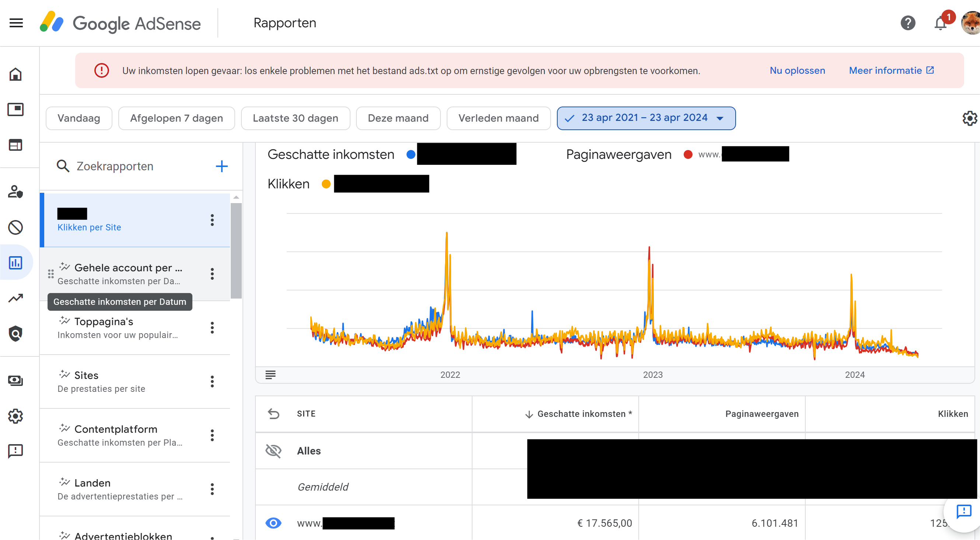Click the € 17.565,00 cell

click(604, 523)
